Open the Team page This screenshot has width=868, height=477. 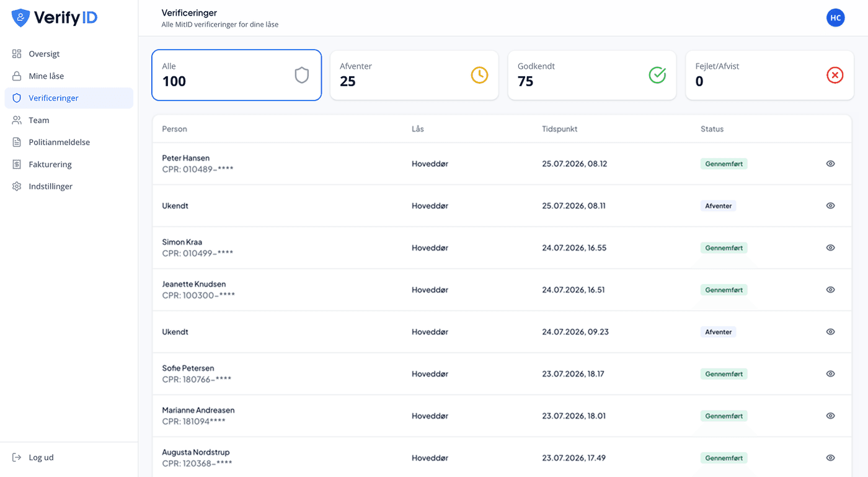click(69, 120)
